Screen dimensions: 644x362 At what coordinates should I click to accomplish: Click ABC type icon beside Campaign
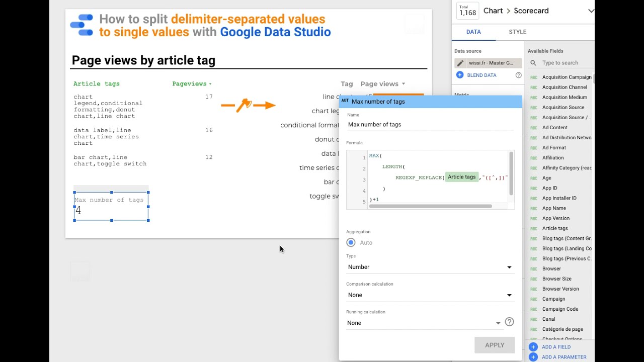click(x=534, y=299)
